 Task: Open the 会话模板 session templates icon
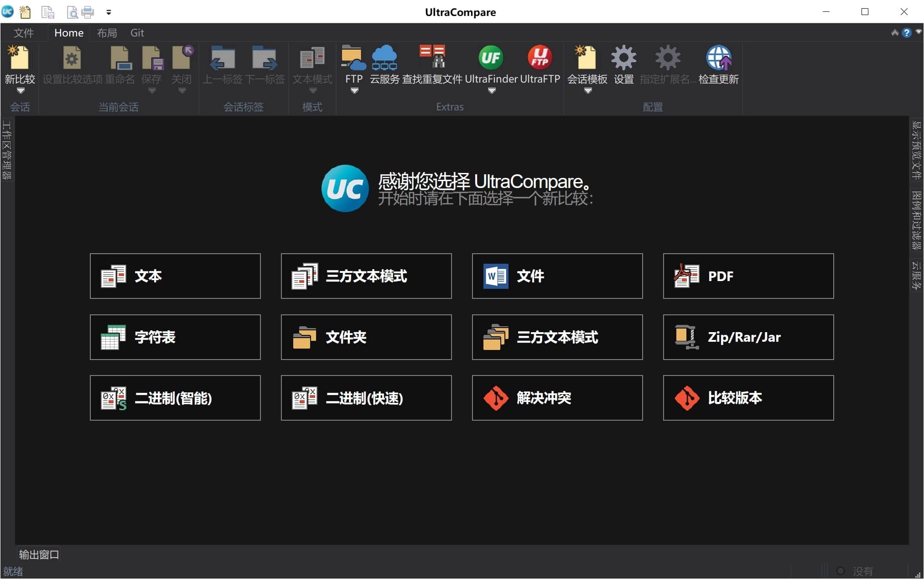[x=587, y=58]
